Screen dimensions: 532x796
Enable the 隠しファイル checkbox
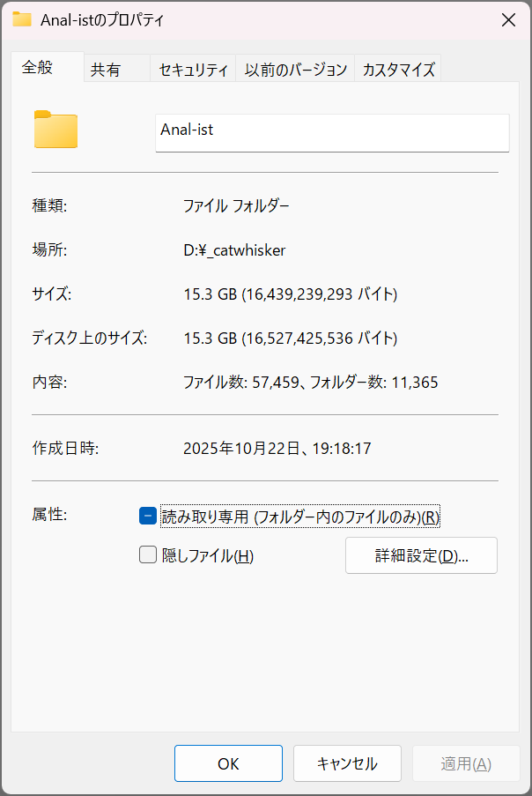(x=148, y=554)
